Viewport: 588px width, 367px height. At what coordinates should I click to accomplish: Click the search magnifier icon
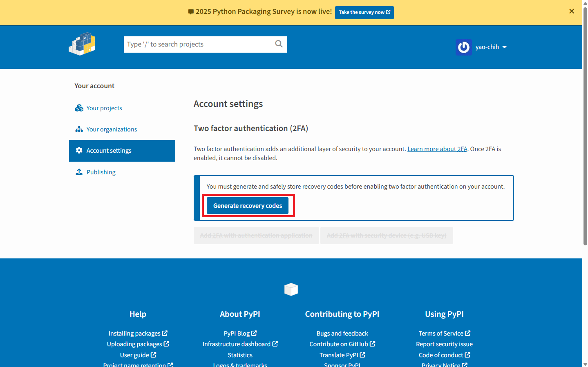(279, 44)
